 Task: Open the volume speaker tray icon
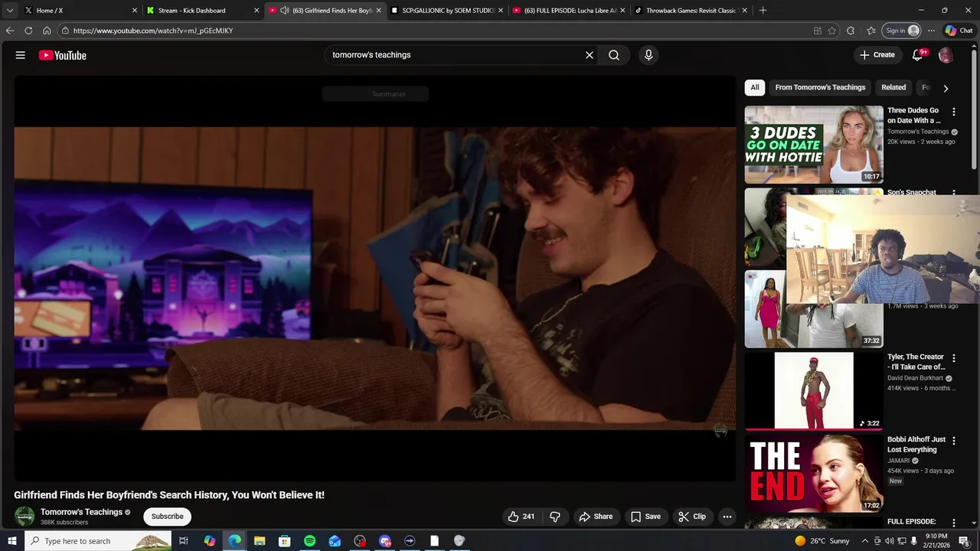click(x=889, y=541)
